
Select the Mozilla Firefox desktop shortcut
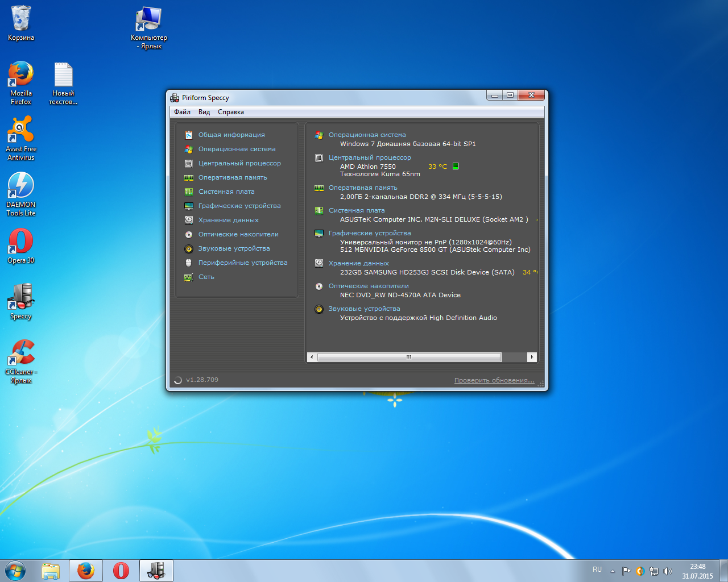(21, 83)
